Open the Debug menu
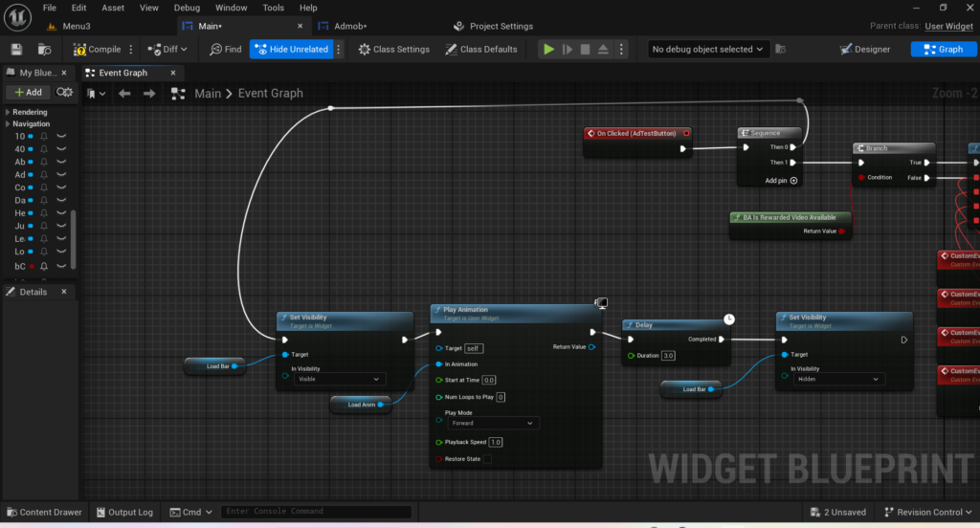This screenshot has height=528, width=980. click(187, 8)
